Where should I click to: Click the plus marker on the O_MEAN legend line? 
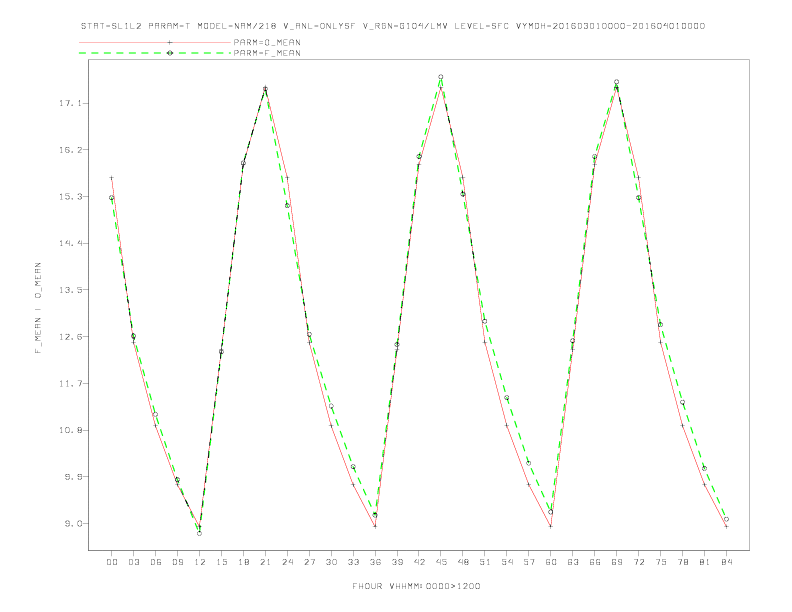click(x=170, y=42)
